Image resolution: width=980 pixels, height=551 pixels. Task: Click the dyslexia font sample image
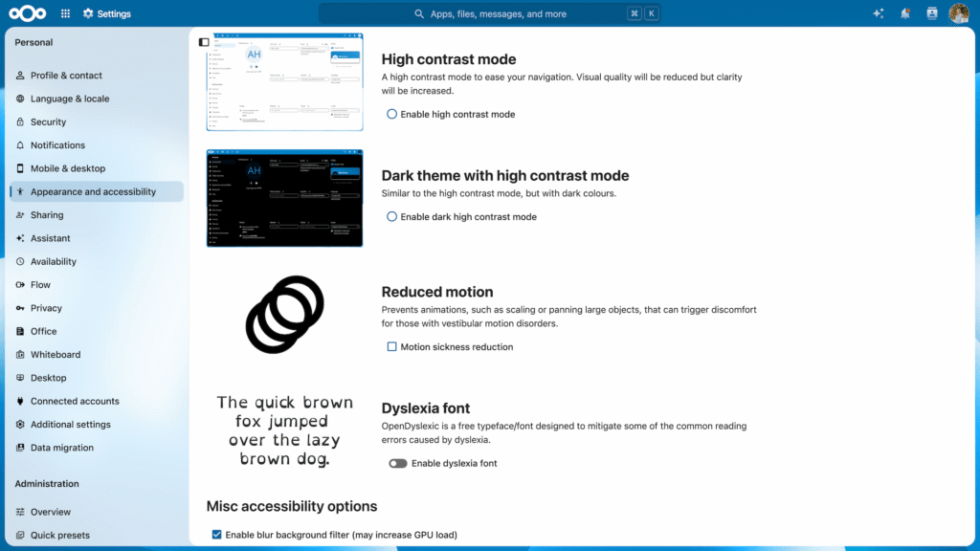pyautogui.click(x=284, y=430)
